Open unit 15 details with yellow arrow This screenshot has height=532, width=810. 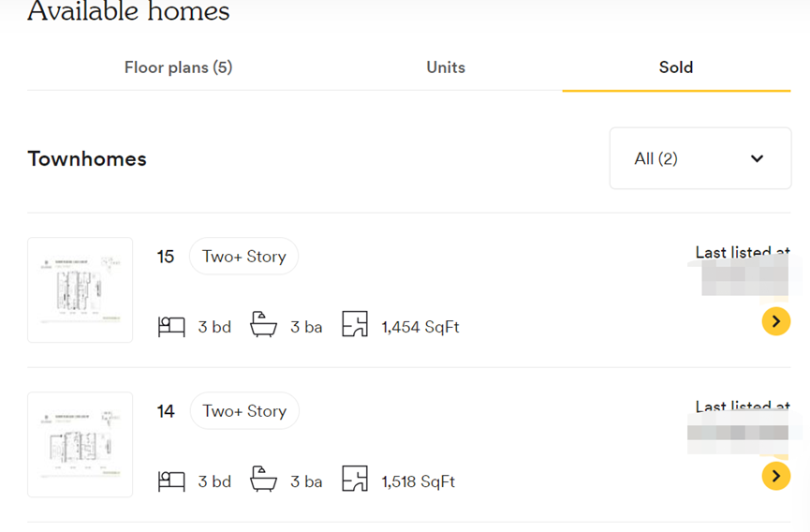click(775, 322)
